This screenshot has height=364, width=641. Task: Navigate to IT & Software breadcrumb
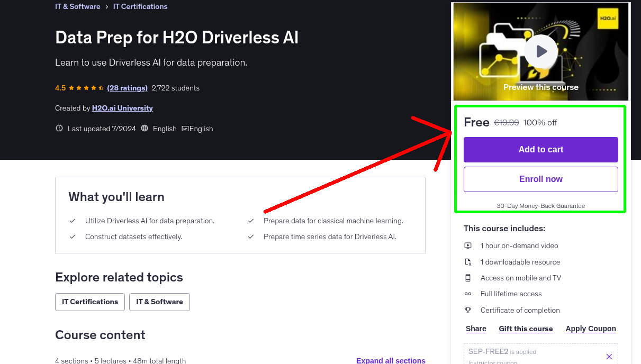[x=77, y=6]
